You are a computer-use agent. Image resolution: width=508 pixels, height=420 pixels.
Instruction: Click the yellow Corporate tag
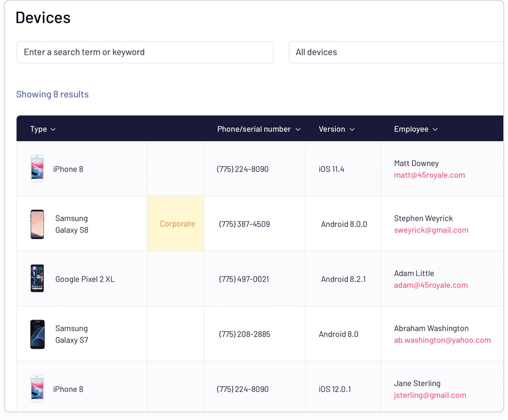coord(177,224)
